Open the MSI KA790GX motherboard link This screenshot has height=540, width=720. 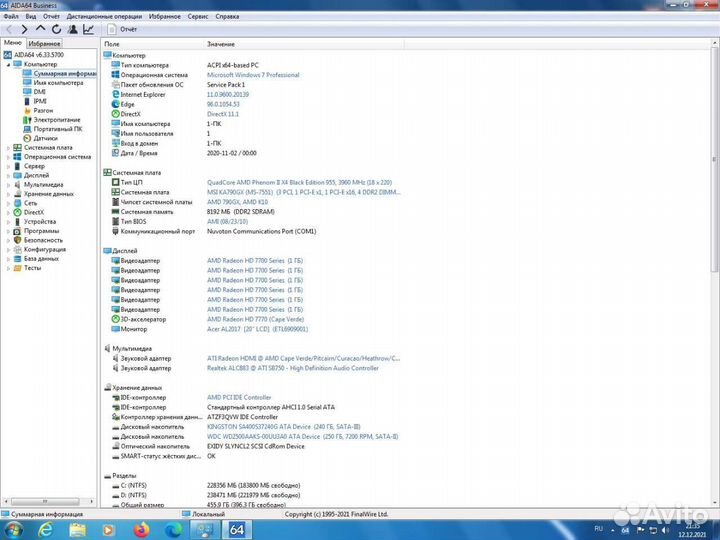click(x=303, y=192)
